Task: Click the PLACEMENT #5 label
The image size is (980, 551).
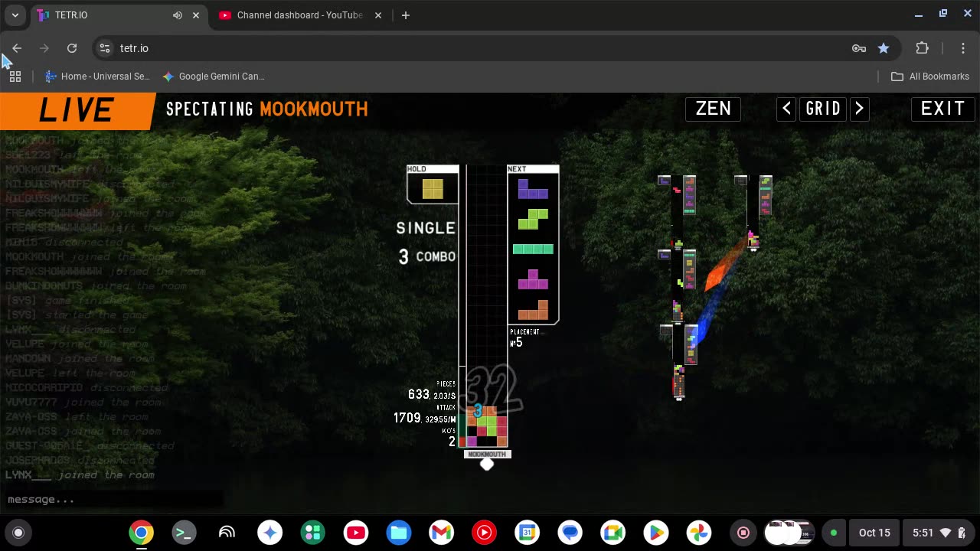Action: (x=524, y=337)
